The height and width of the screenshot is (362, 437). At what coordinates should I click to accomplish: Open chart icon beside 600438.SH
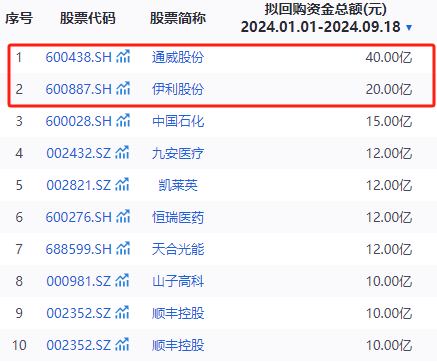(123, 56)
